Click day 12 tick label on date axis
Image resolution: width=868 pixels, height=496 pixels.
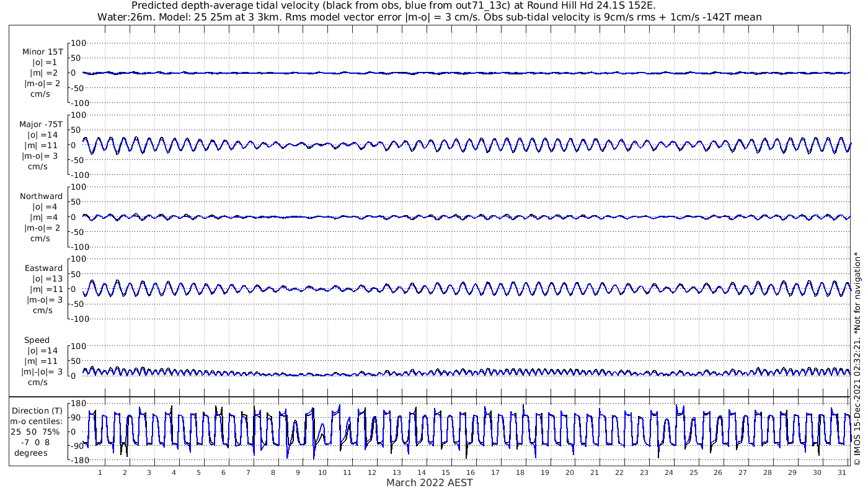pos(372,472)
